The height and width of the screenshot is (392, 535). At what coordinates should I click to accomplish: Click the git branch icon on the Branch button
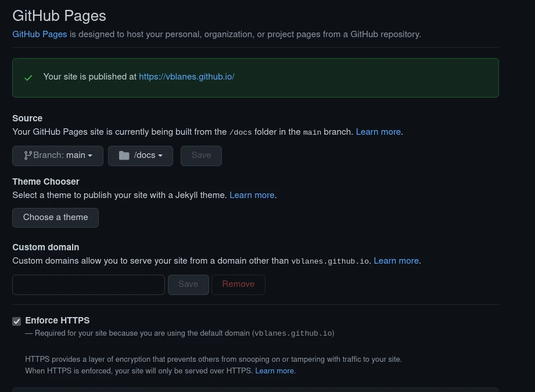point(27,156)
